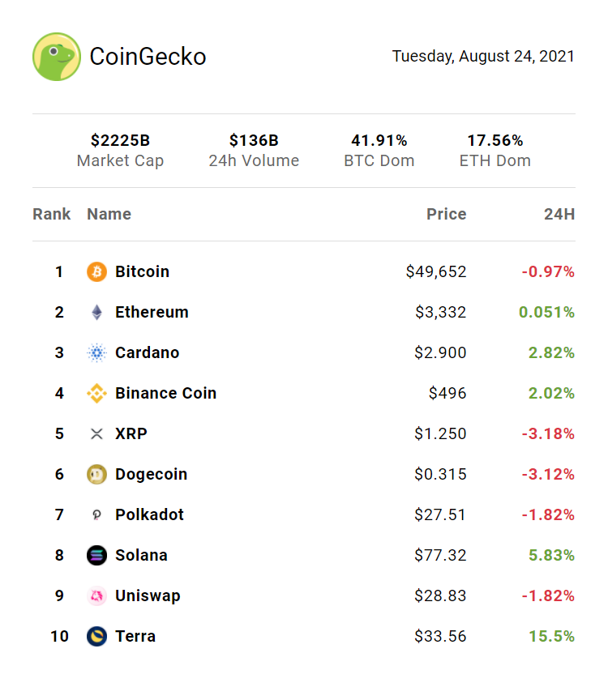
Task: Click the Bitcoin coin icon
Action: (96, 272)
